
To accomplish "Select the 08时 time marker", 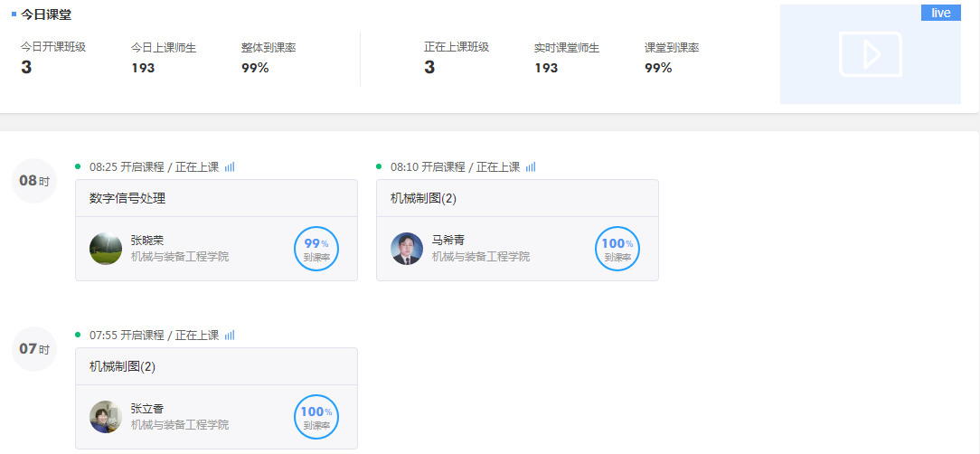I will pos(34,182).
